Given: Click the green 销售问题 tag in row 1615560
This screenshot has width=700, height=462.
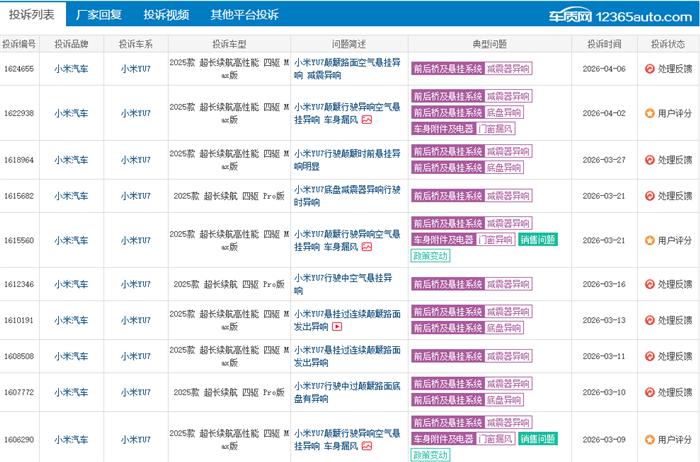Looking at the screenshot, I should (x=537, y=240).
